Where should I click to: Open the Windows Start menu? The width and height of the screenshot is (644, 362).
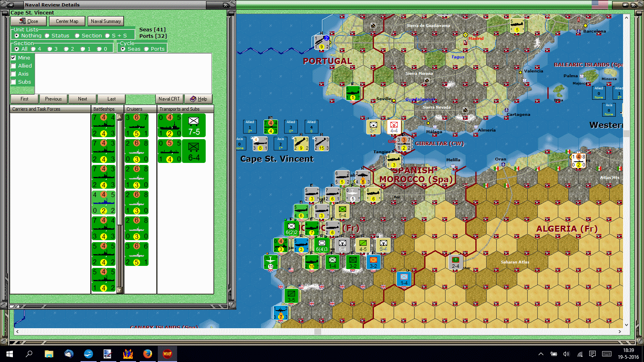pos(10,354)
